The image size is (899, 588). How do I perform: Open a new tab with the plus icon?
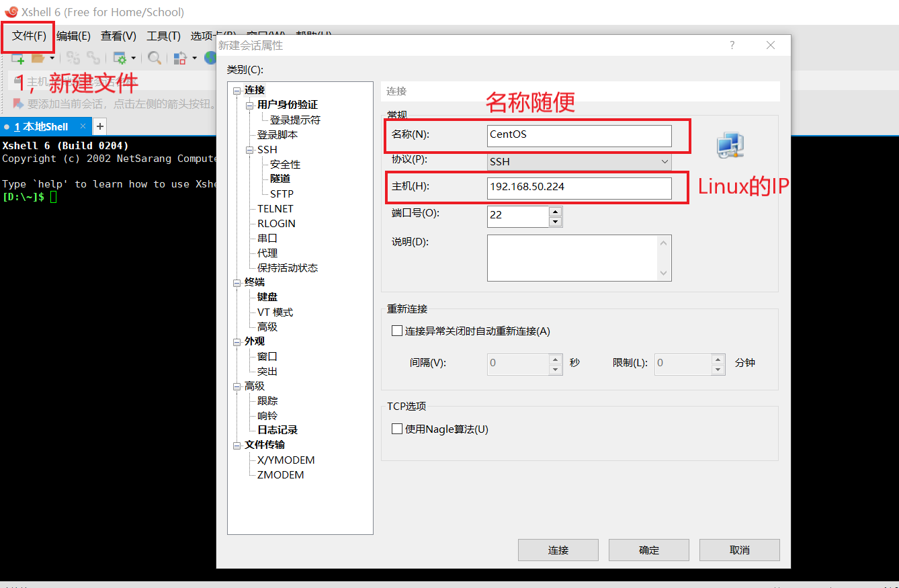[x=99, y=126]
